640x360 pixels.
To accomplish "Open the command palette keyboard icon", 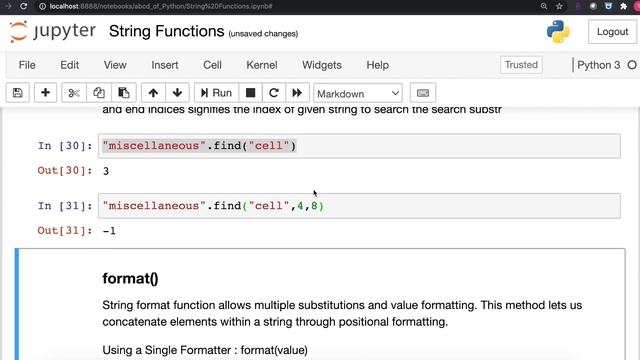I will (x=423, y=93).
